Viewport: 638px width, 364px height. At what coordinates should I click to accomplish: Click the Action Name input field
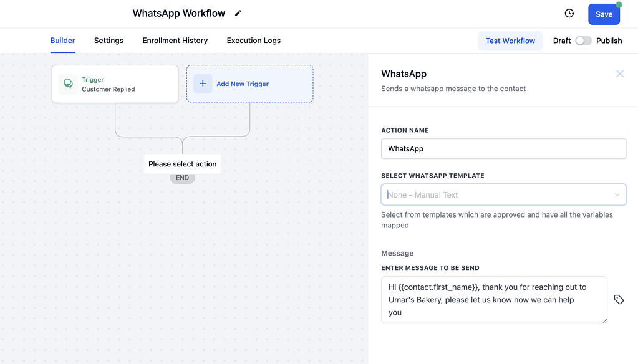pyautogui.click(x=503, y=148)
